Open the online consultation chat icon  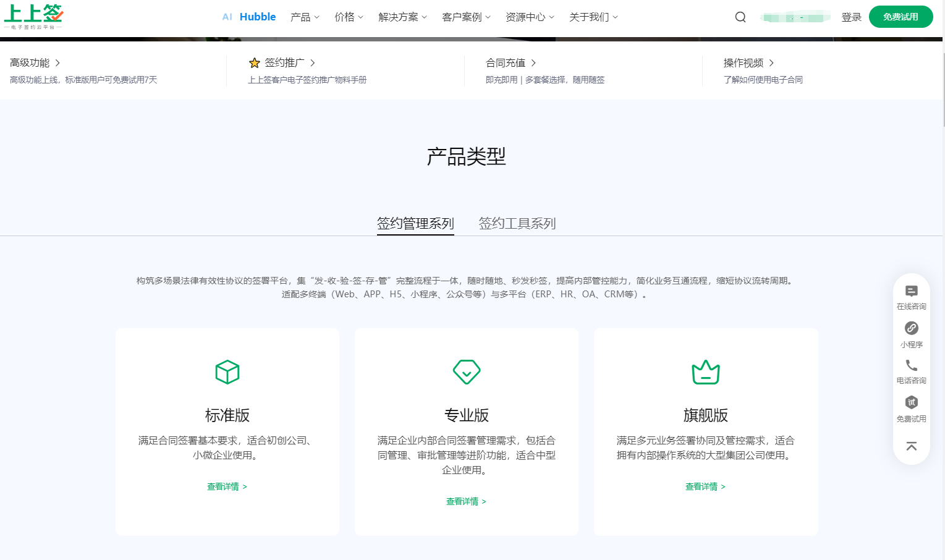911,291
